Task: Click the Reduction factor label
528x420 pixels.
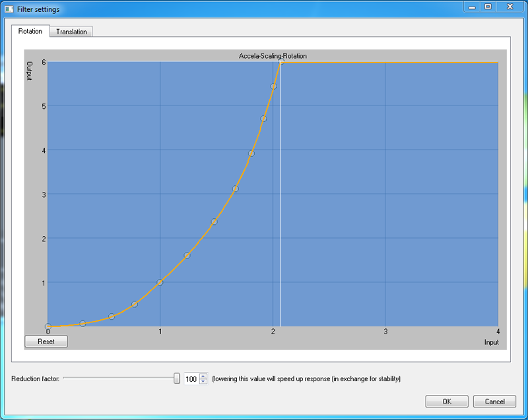Action: coord(36,378)
